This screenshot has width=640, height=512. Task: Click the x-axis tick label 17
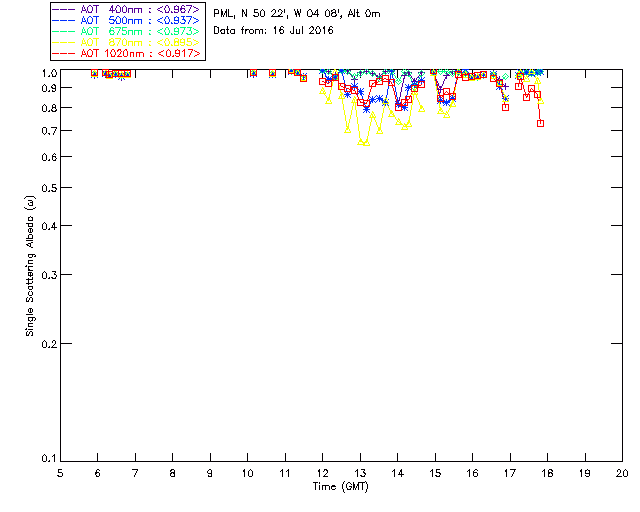pos(510,473)
